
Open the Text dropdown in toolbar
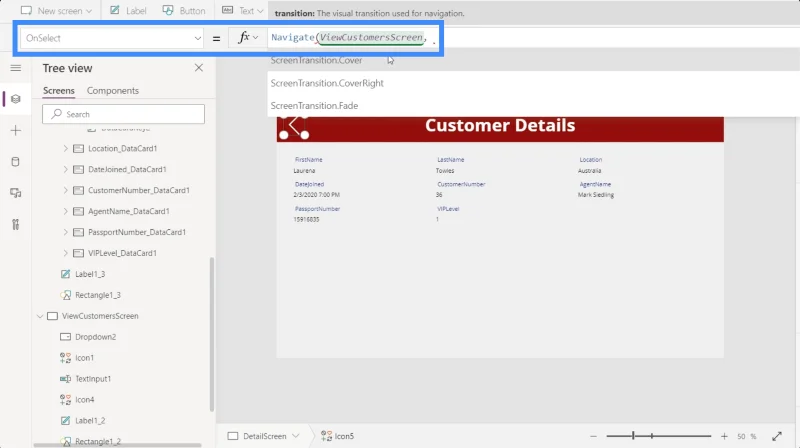tap(243, 11)
